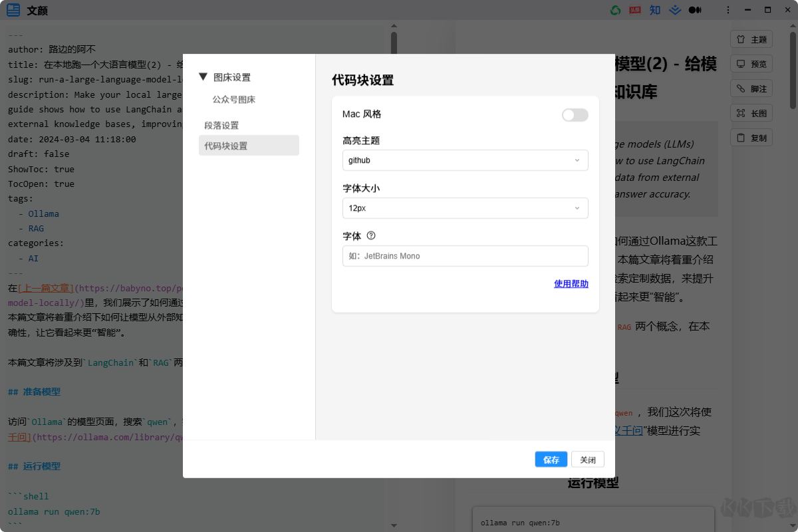798x532 pixels.
Task: Click the 脚注 footnote button on right sidebar
Action: [751, 88]
